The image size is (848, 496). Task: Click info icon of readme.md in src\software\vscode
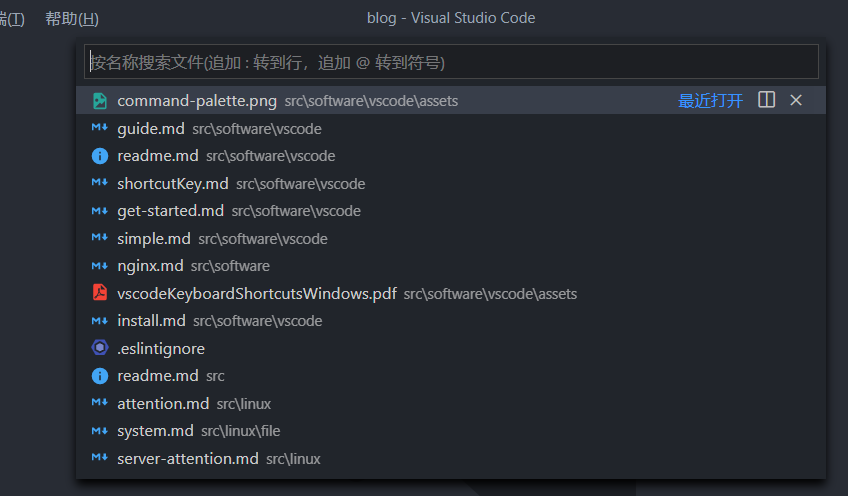100,156
